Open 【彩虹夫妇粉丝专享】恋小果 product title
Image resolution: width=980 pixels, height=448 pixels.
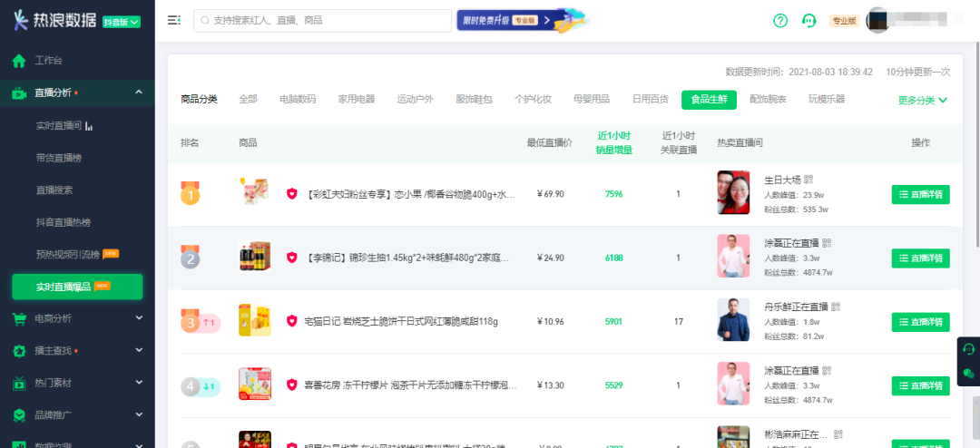[x=409, y=194]
